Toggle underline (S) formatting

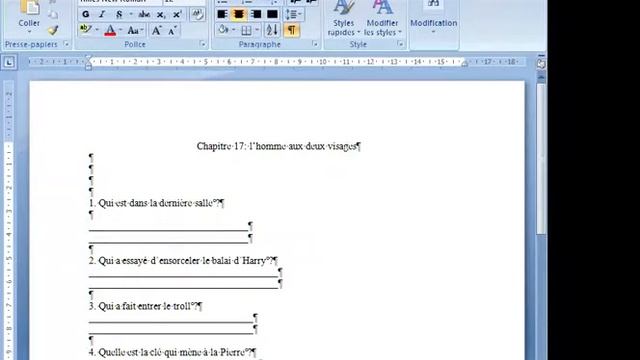pos(119,15)
